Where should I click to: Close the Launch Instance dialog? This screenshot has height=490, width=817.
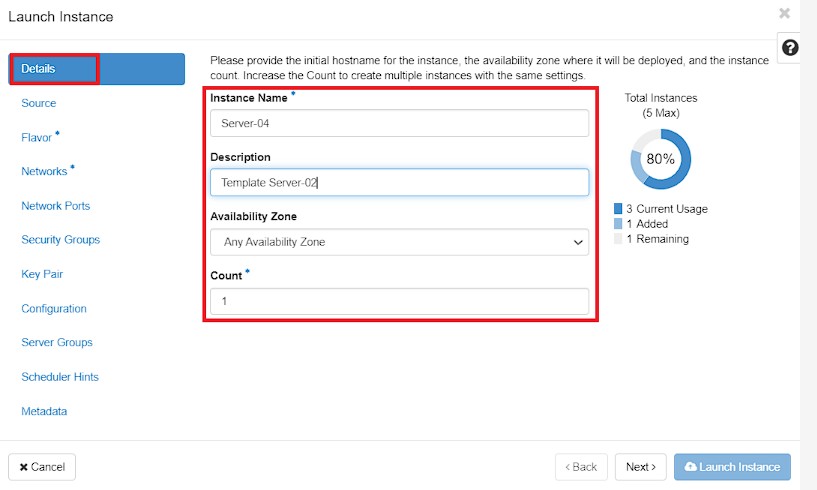(x=784, y=14)
